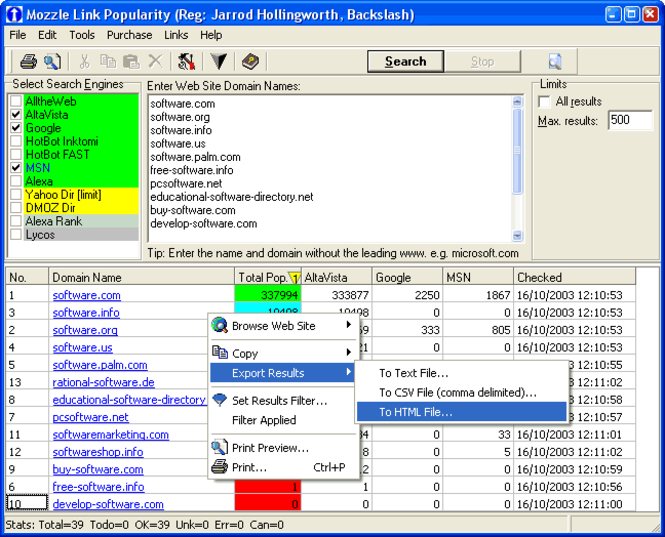The image size is (665, 537).
Task: Open the options tools toolbar icon
Action: (186, 62)
